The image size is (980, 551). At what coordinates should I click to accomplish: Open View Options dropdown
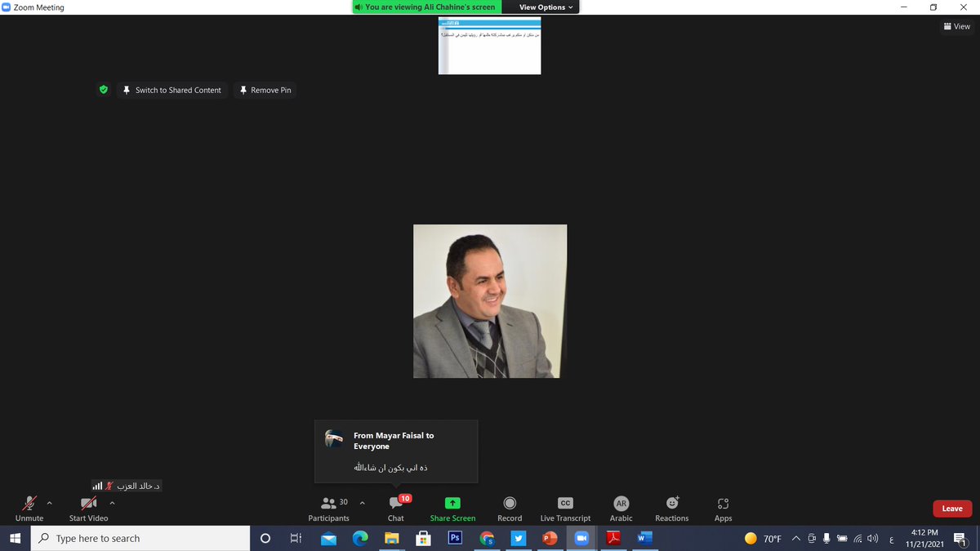546,7
